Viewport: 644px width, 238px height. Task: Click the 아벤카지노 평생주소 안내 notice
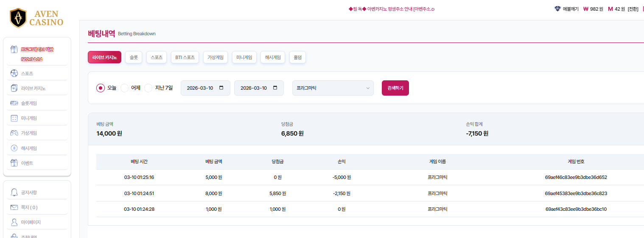point(392,9)
